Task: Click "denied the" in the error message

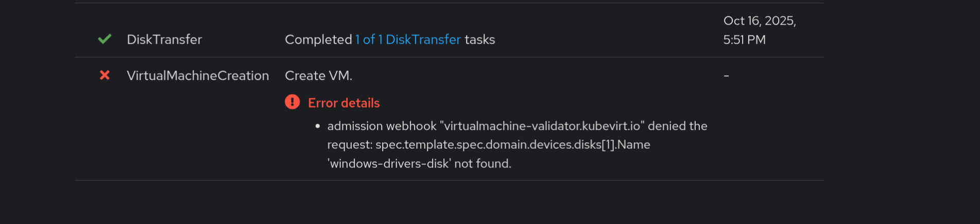Action: [677, 126]
